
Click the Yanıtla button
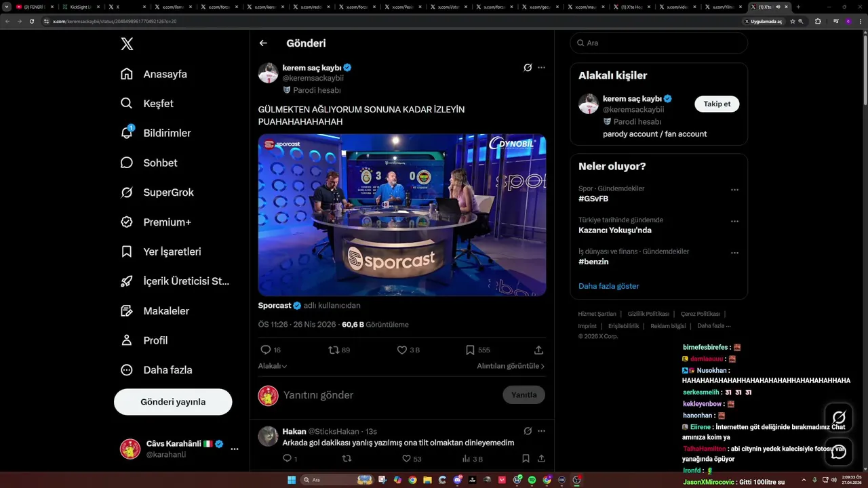524,395
